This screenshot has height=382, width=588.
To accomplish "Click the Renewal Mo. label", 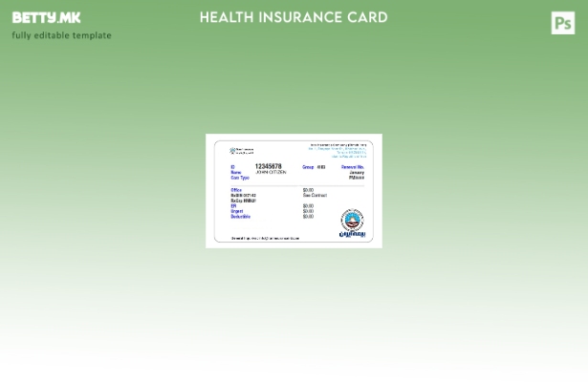I will point(353,167).
